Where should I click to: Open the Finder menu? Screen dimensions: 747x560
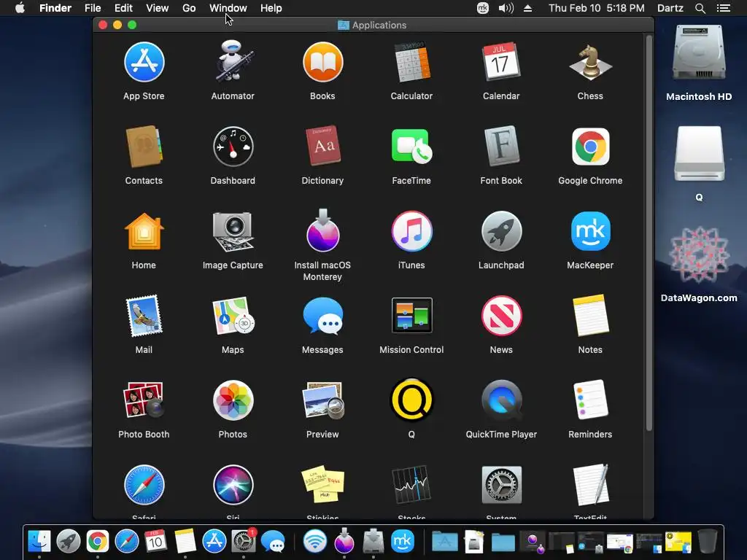55,8
